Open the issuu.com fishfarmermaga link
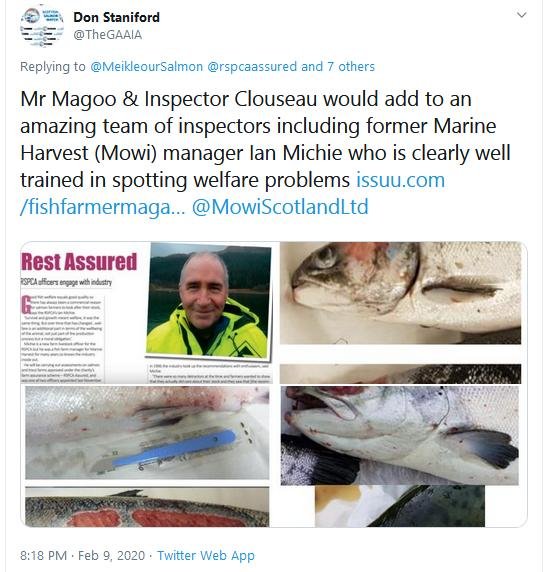This screenshot has height=572, width=550. (233, 193)
